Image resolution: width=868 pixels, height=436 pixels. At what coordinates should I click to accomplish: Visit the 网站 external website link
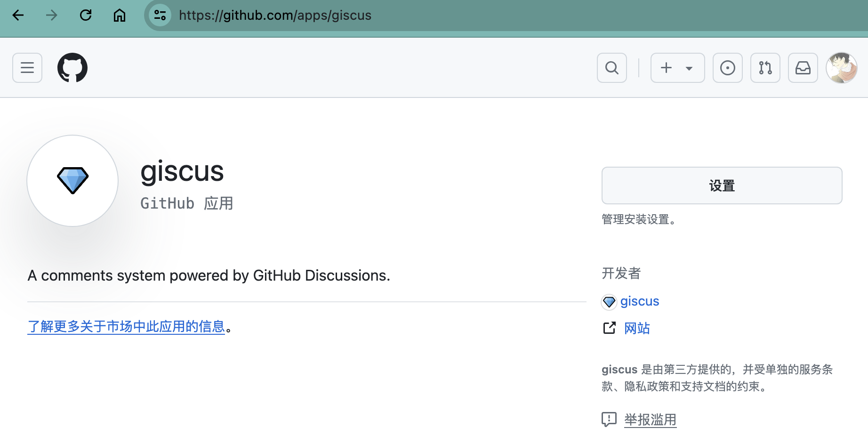coord(637,328)
